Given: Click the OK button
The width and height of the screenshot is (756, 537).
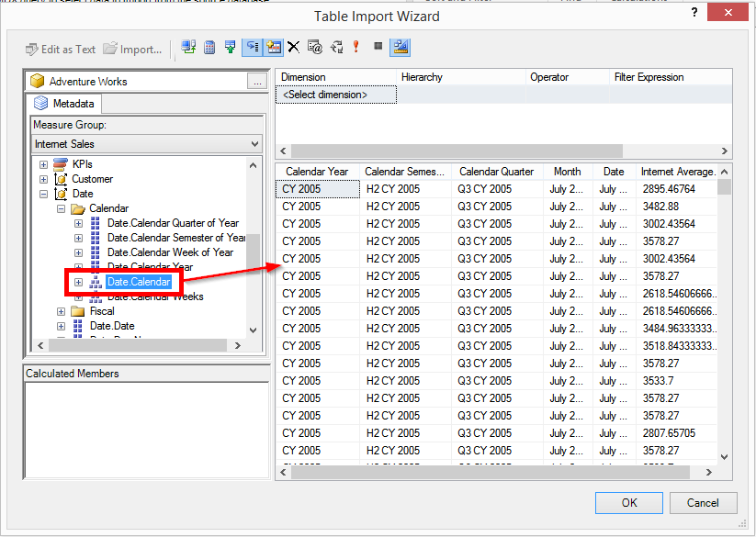Looking at the screenshot, I should click(x=628, y=503).
